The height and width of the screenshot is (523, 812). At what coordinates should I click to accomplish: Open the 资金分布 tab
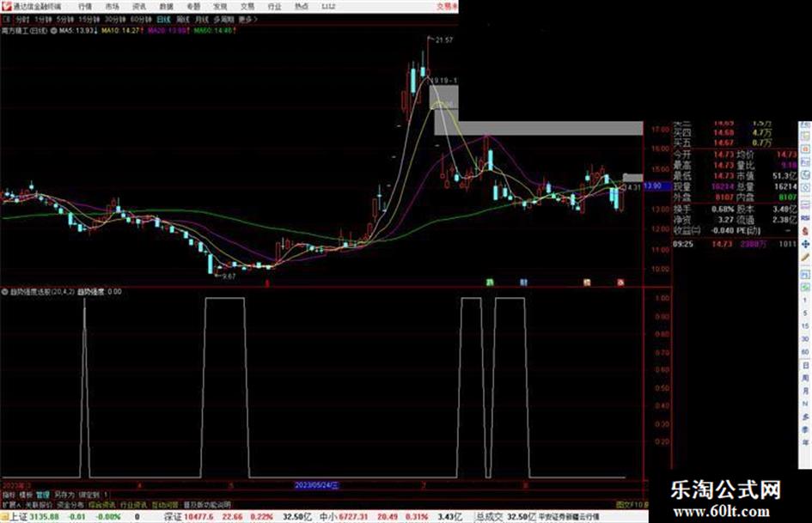[x=70, y=504]
